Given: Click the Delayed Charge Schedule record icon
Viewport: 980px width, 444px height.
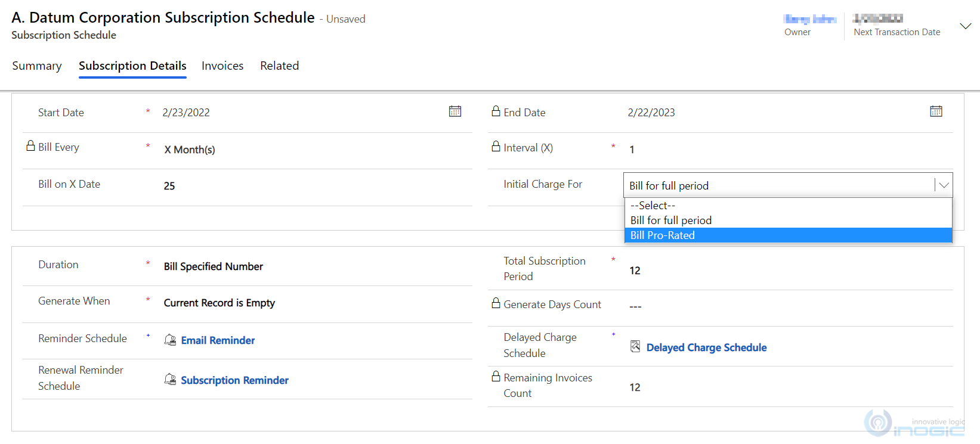Looking at the screenshot, I should [x=635, y=347].
